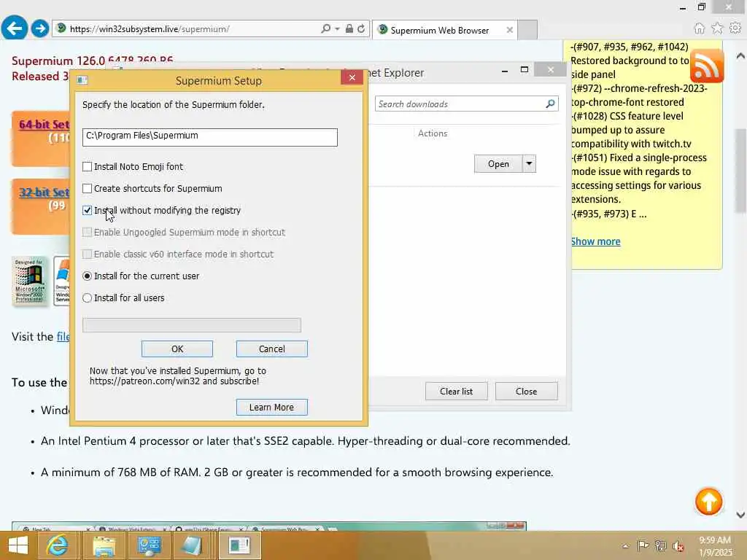Click Clear list in downloads window

pyautogui.click(x=457, y=391)
